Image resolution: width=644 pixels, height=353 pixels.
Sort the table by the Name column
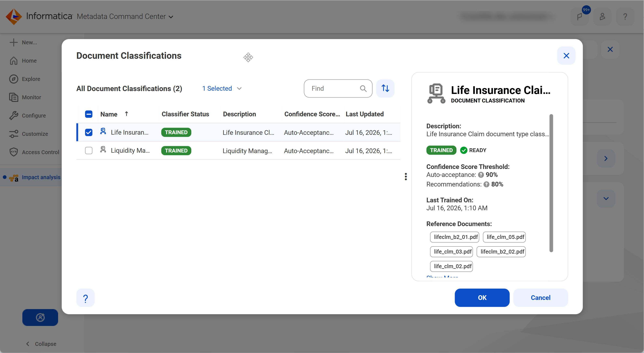(109, 114)
